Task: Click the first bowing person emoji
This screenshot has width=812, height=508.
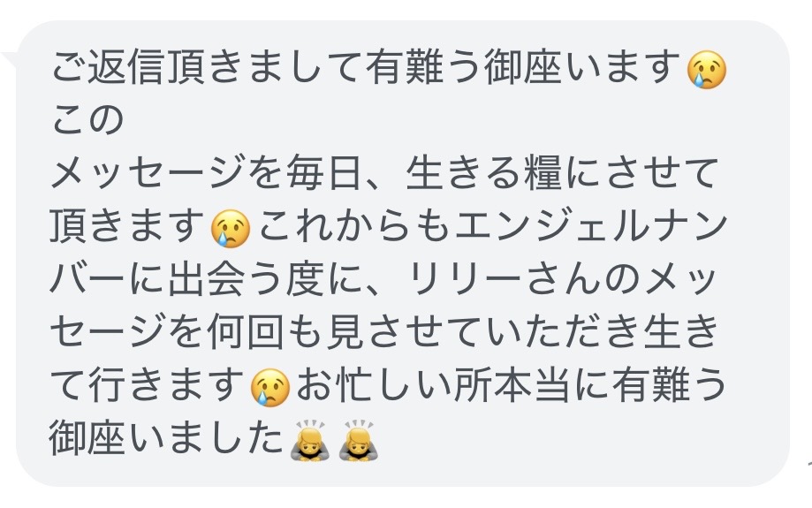Action: [x=310, y=441]
